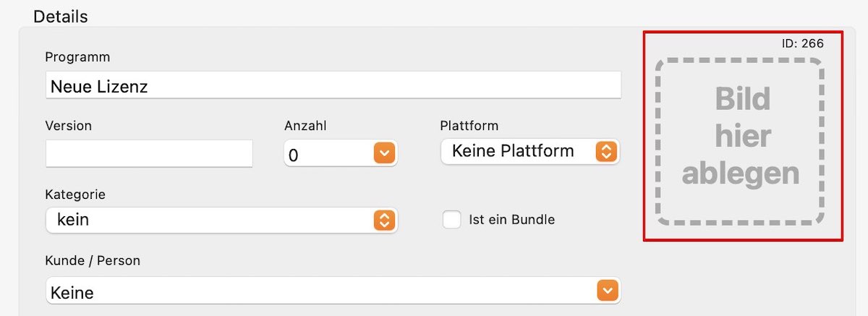868x316 pixels.
Task: Click the orange up-down arrows on Kategorie
Action: coord(385,220)
